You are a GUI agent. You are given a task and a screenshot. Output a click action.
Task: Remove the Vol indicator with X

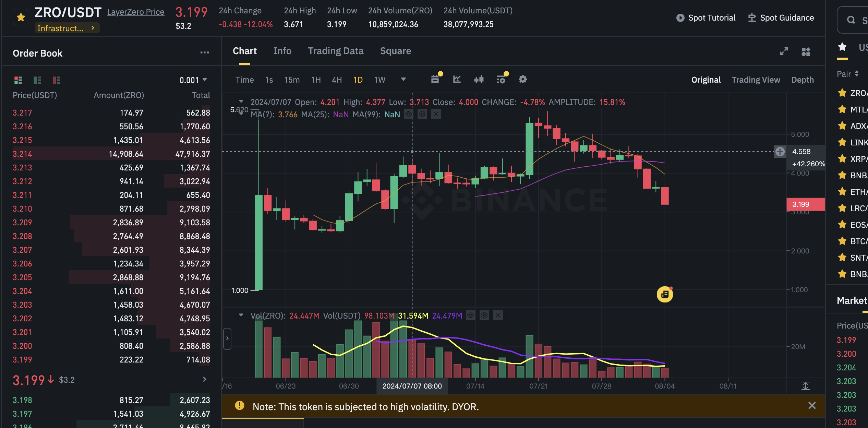(x=498, y=315)
